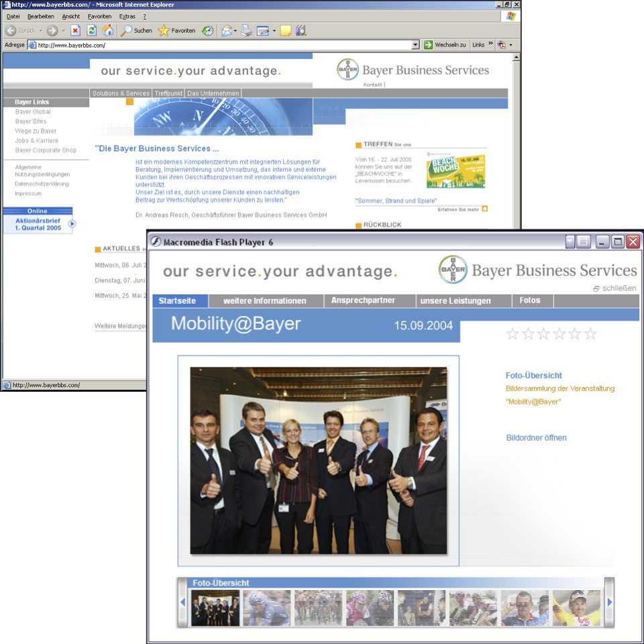The width and height of the screenshot is (644, 644).
Task: Open the Datei menu
Action: [x=13, y=16]
